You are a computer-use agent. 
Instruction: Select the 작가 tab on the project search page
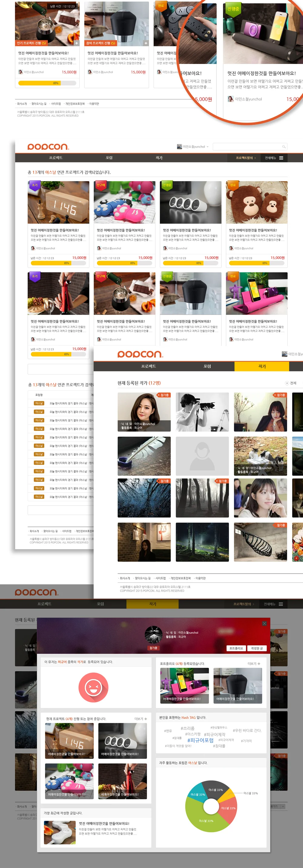click(159, 158)
